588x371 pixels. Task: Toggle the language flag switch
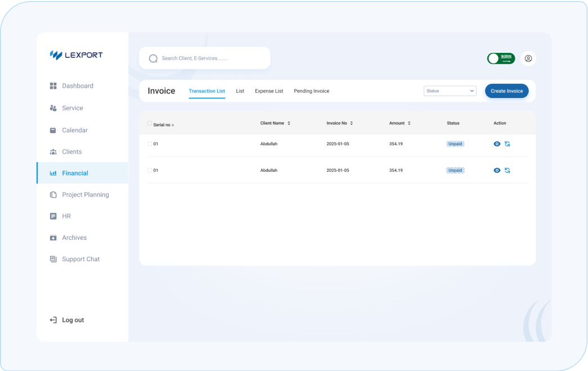(x=501, y=58)
